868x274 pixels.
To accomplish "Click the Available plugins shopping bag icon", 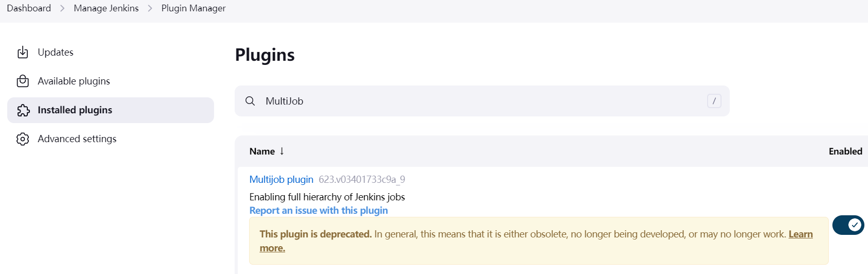I will point(23,81).
